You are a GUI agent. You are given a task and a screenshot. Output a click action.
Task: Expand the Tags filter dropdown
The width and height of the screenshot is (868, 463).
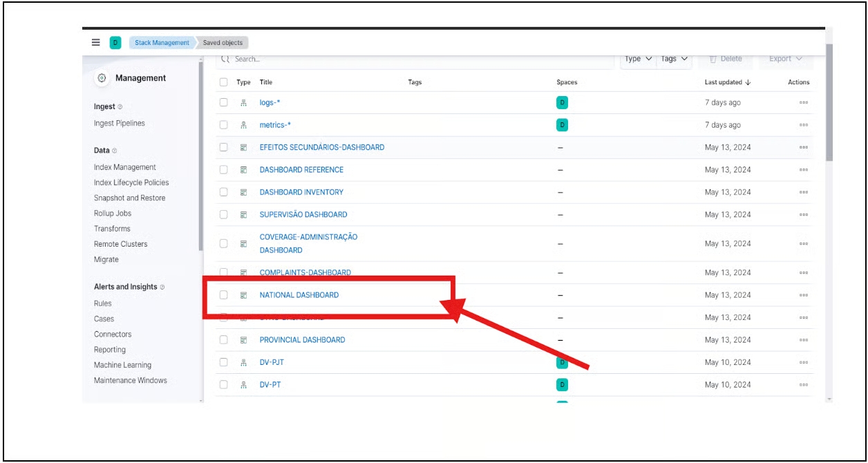(x=674, y=59)
